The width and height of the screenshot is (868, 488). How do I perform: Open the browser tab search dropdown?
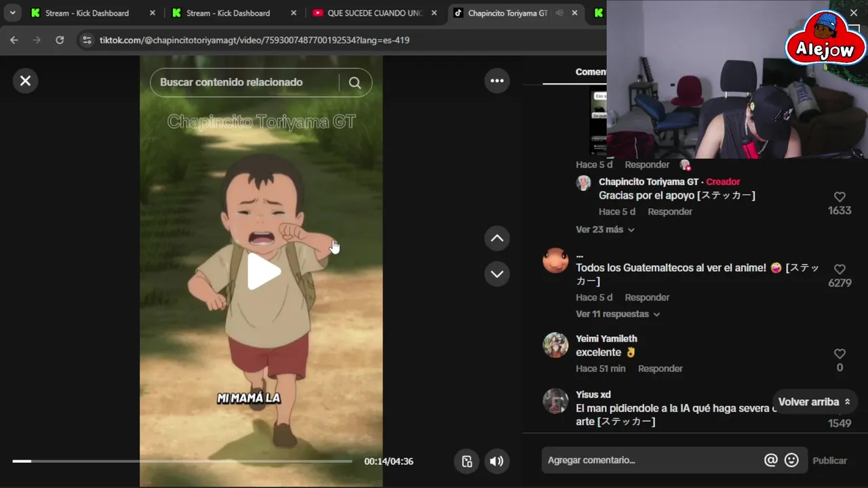pyautogui.click(x=12, y=13)
